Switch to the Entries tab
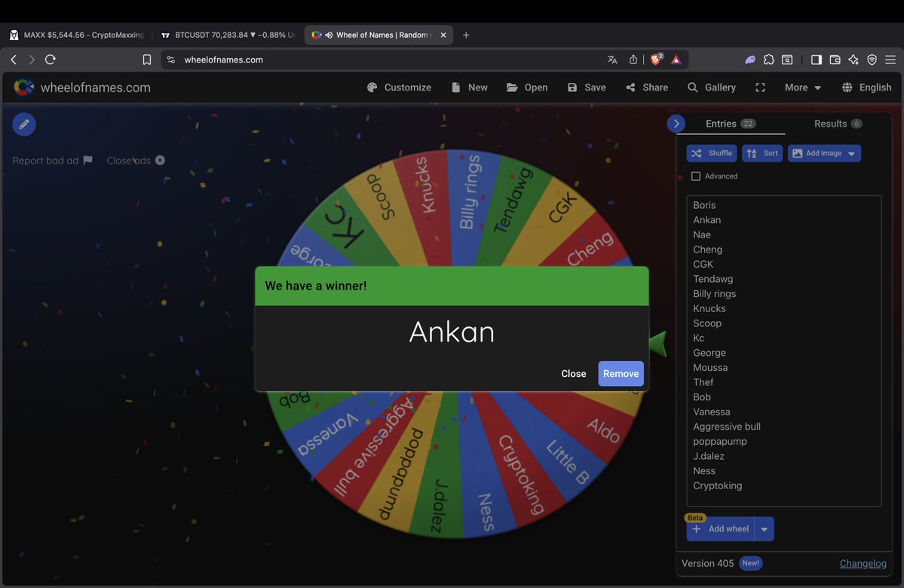 [730, 124]
